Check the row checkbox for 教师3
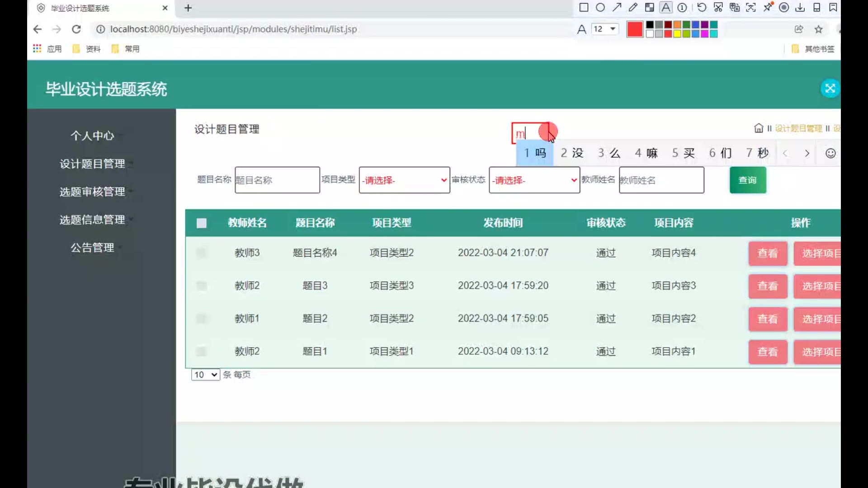The width and height of the screenshot is (868, 488). (202, 253)
